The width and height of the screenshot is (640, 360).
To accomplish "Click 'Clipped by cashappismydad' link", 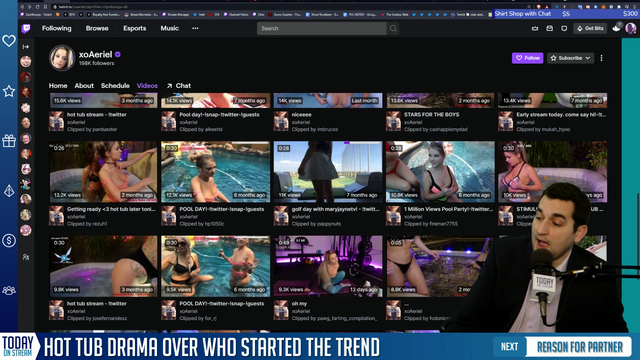I will click(x=436, y=129).
